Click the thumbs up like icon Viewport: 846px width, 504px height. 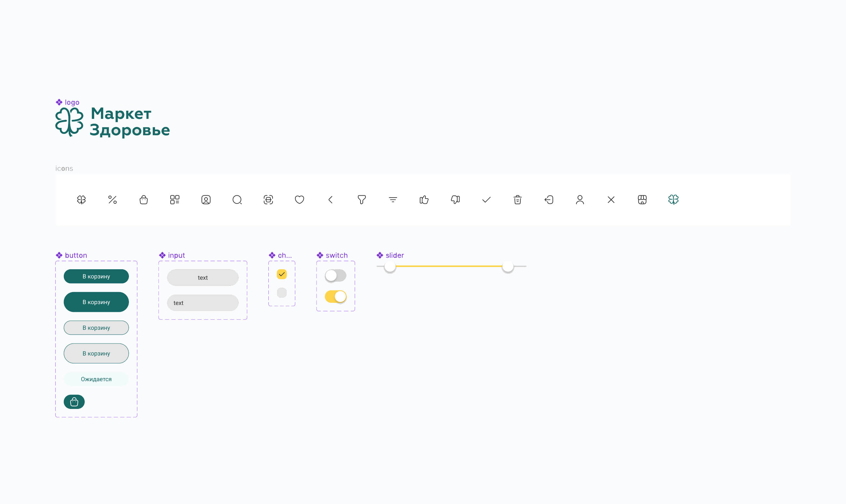click(424, 200)
